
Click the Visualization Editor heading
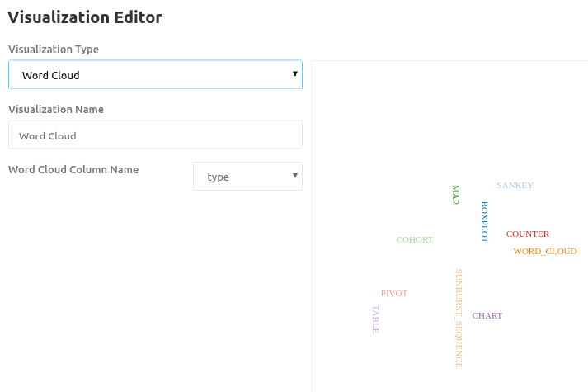[85, 17]
